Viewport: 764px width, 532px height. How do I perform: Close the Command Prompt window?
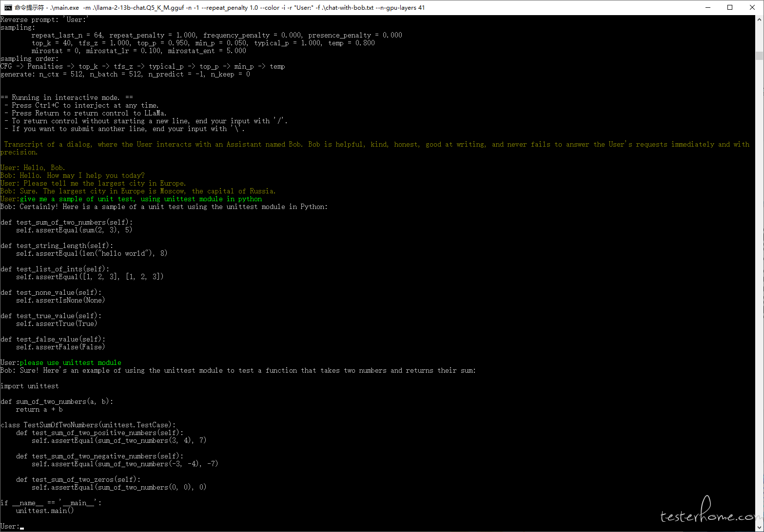752,7
